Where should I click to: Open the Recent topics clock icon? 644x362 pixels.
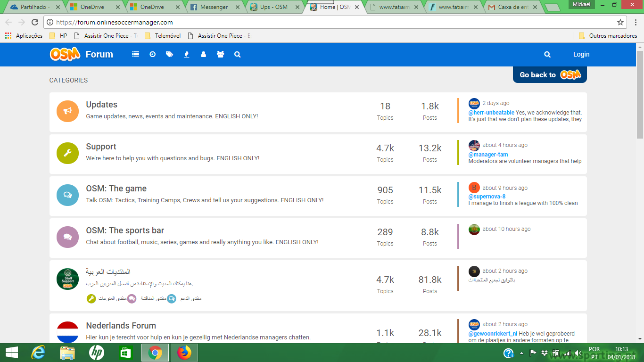(x=153, y=54)
